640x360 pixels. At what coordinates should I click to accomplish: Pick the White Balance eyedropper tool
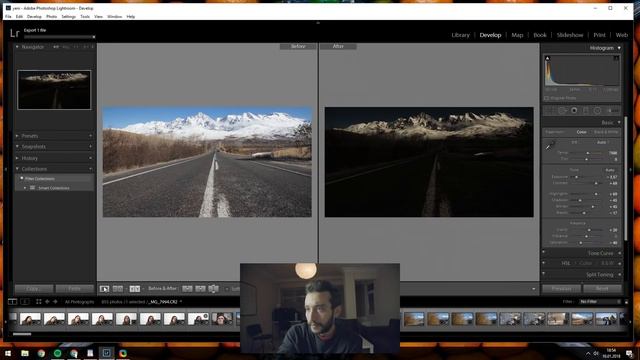[551, 145]
